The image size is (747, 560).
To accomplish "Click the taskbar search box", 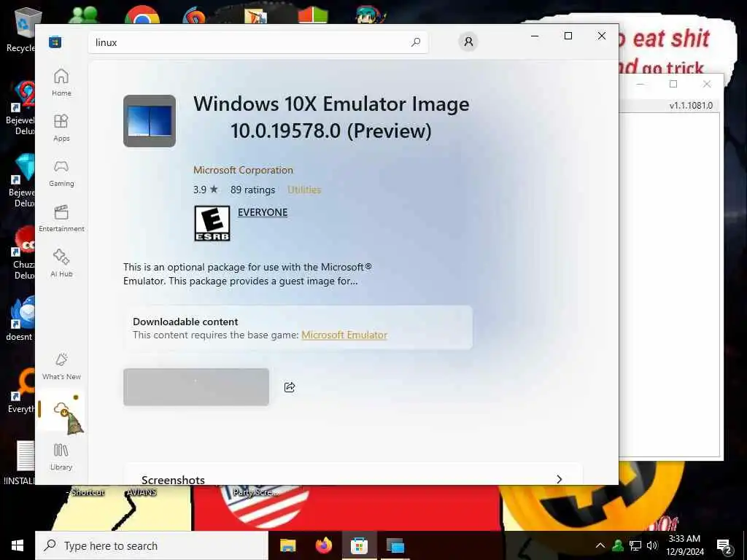I will [152, 545].
